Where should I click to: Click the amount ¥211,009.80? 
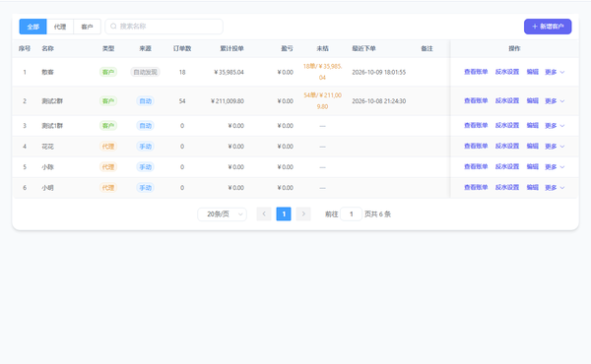(x=228, y=101)
